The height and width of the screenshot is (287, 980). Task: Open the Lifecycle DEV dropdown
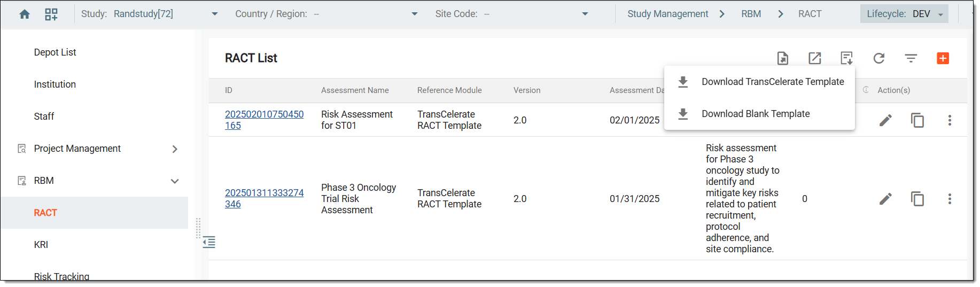tap(904, 14)
